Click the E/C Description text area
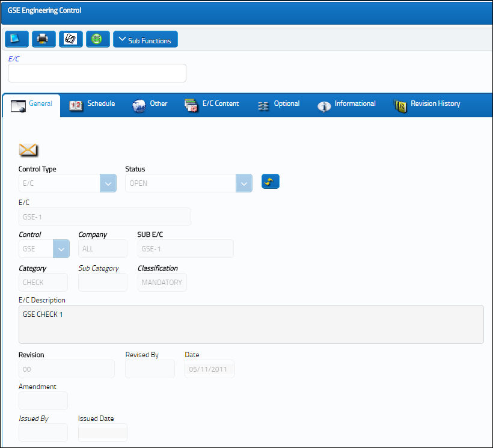 251,325
